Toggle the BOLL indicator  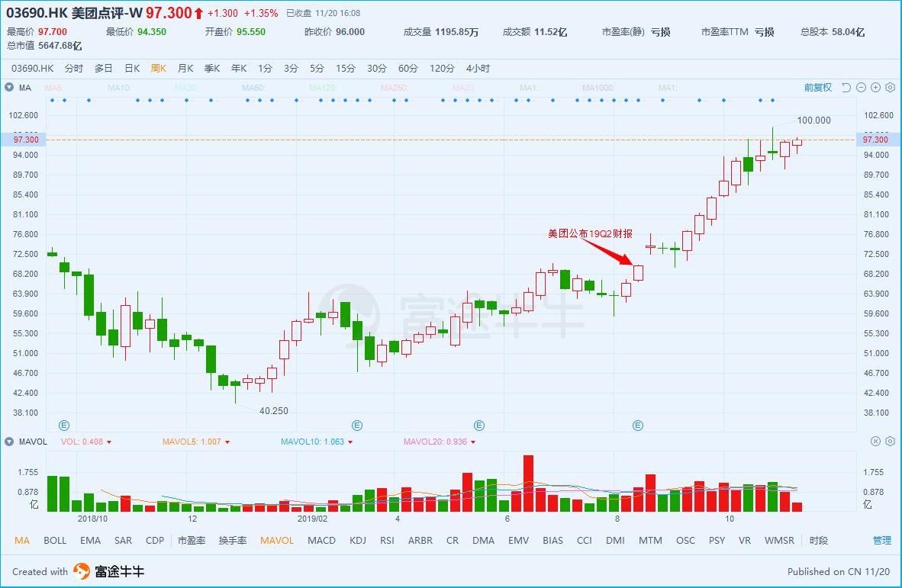point(55,540)
